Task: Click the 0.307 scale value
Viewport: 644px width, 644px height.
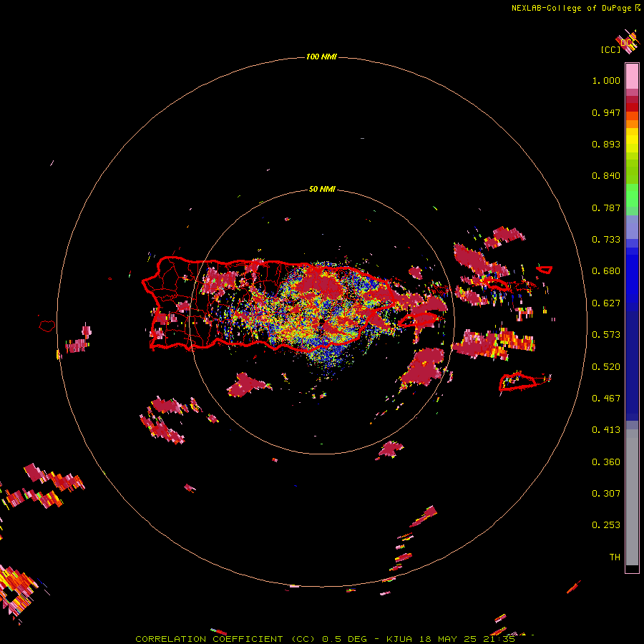Action: tap(606, 493)
